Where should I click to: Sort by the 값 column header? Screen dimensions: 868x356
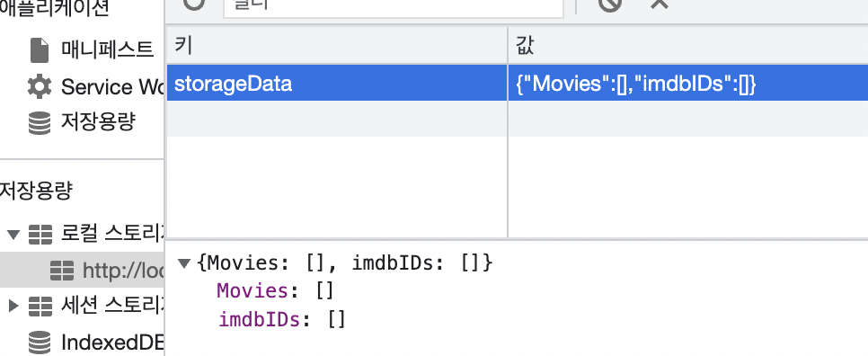point(688,45)
